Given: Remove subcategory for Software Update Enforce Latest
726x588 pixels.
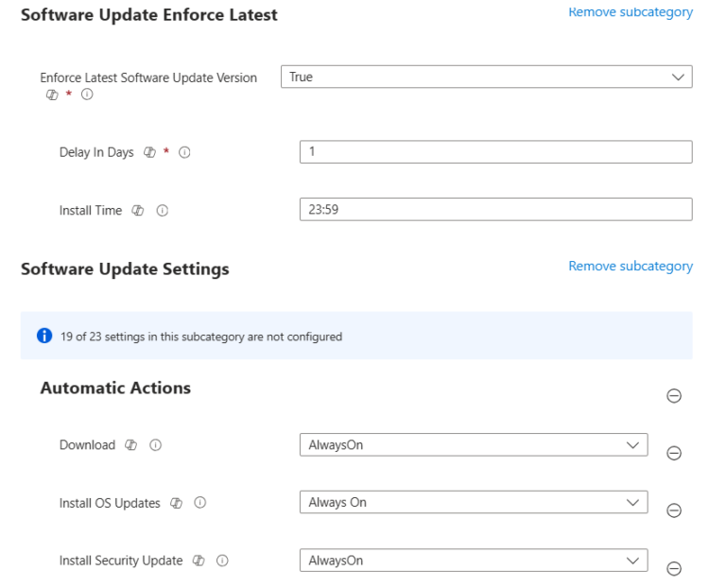Looking at the screenshot, I should (631, 12).
